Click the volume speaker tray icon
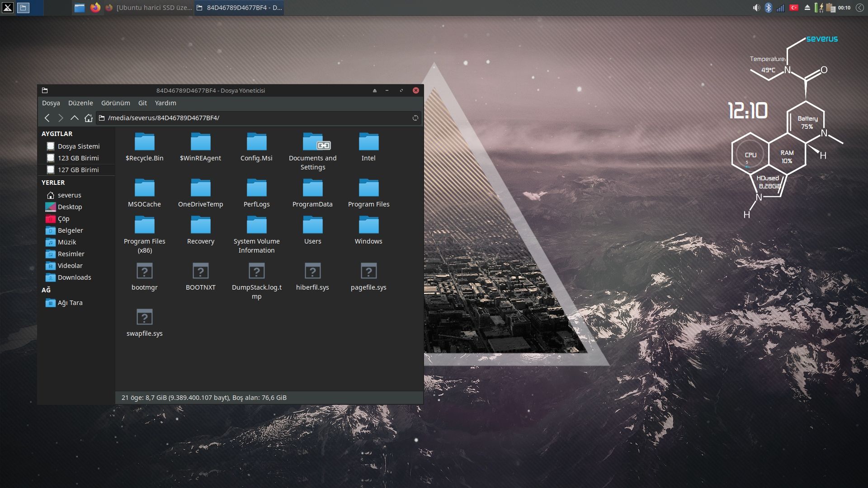Screen dimensions: 868x488 756,8
